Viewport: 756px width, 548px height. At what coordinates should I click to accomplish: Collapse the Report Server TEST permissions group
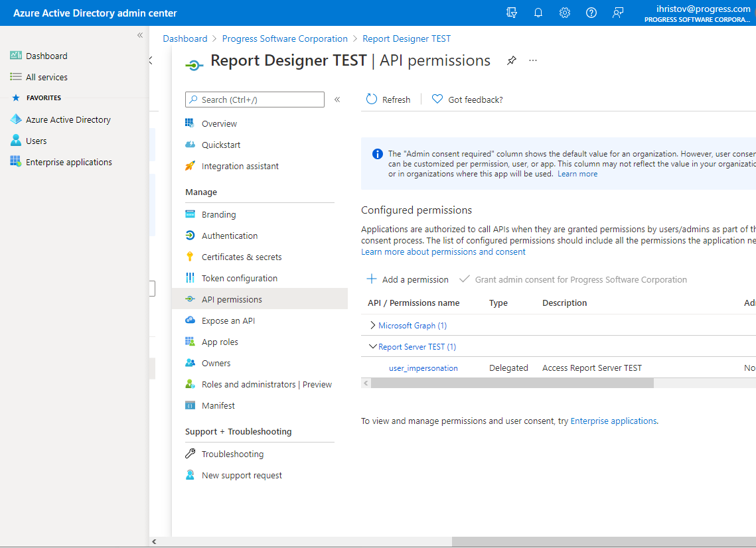tap(372, 346)
